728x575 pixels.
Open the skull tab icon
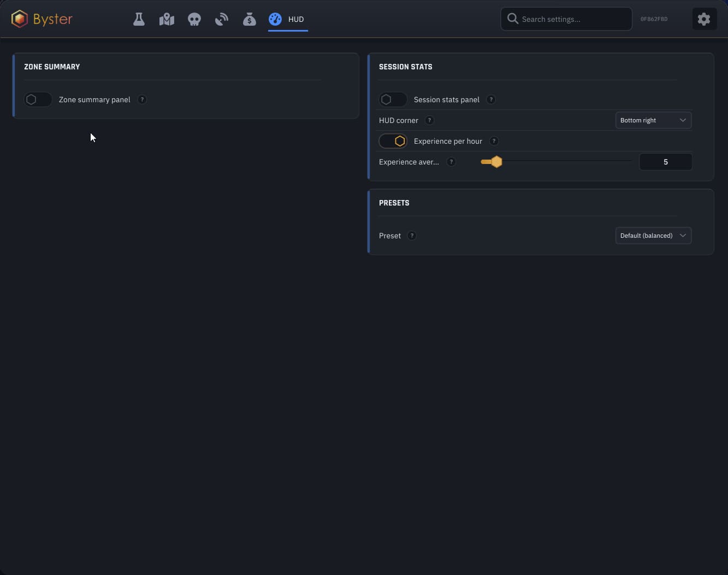tap(194, 19)
